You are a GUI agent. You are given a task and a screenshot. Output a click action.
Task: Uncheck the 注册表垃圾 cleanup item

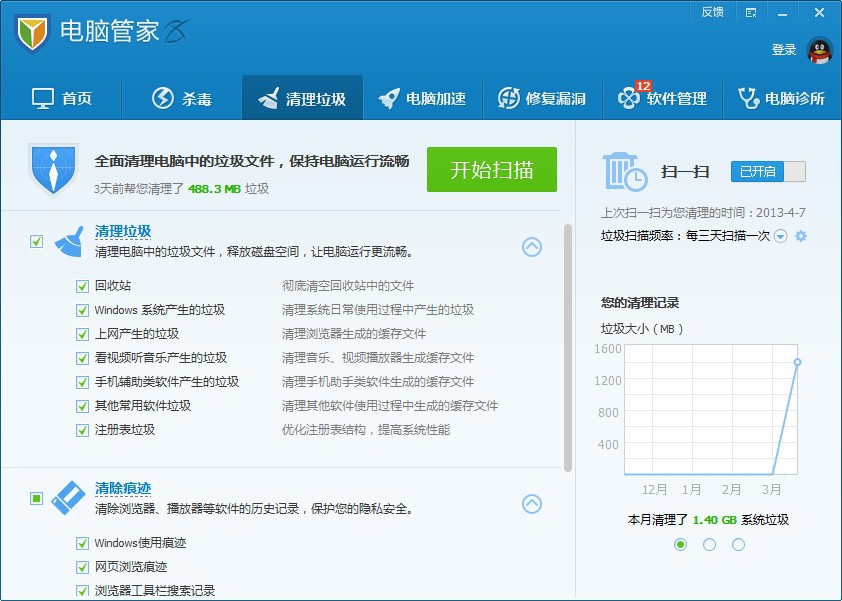pos(82,430)
